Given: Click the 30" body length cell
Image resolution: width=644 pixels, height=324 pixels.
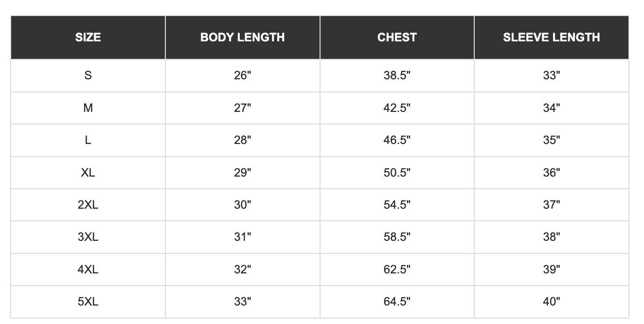Looking at the screenshot, I should tap(242, 205).
